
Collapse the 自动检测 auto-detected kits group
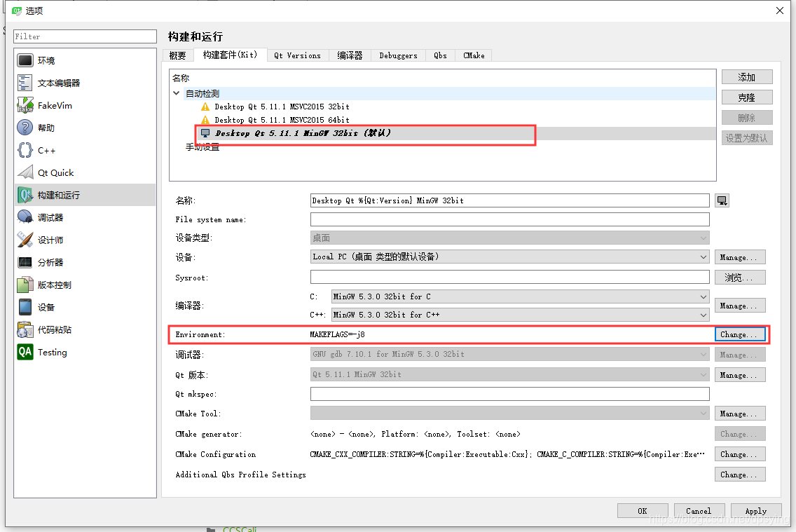point(176,93)
